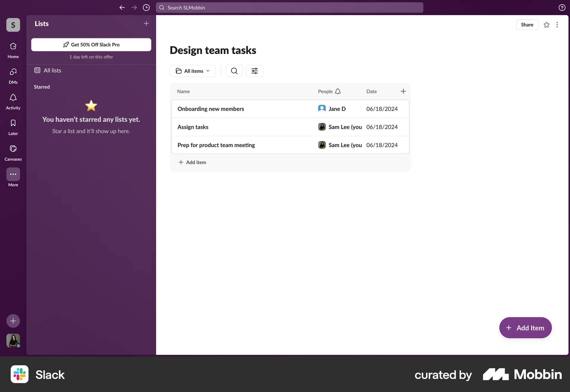Go to All lists in sidebar

pos(51,70)
